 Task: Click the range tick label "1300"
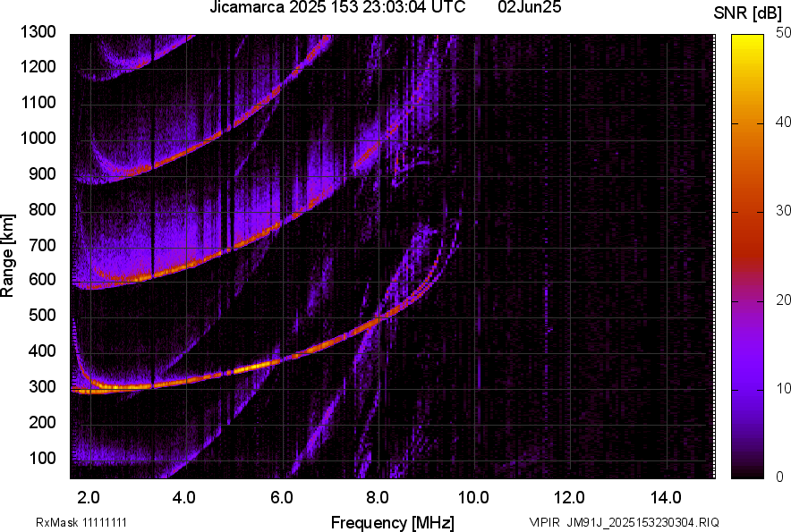pos(38,32)
